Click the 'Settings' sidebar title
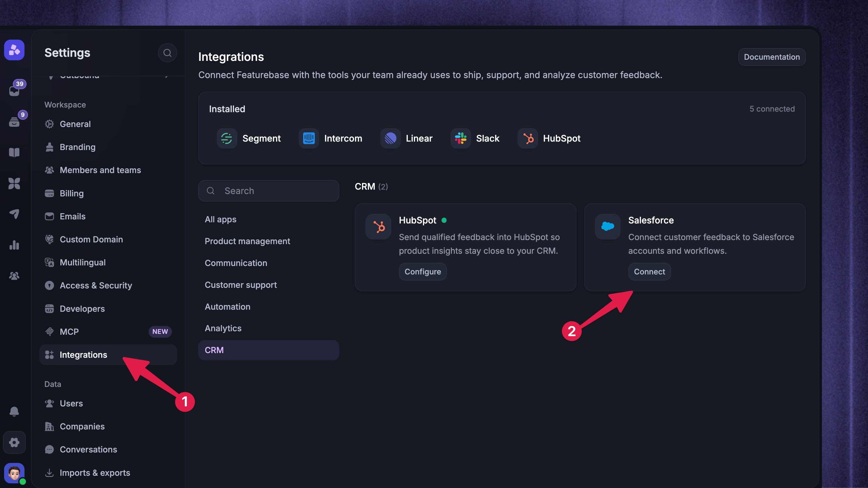The height and width of the screenshot is (488, 868). click(x=67, y=53)
